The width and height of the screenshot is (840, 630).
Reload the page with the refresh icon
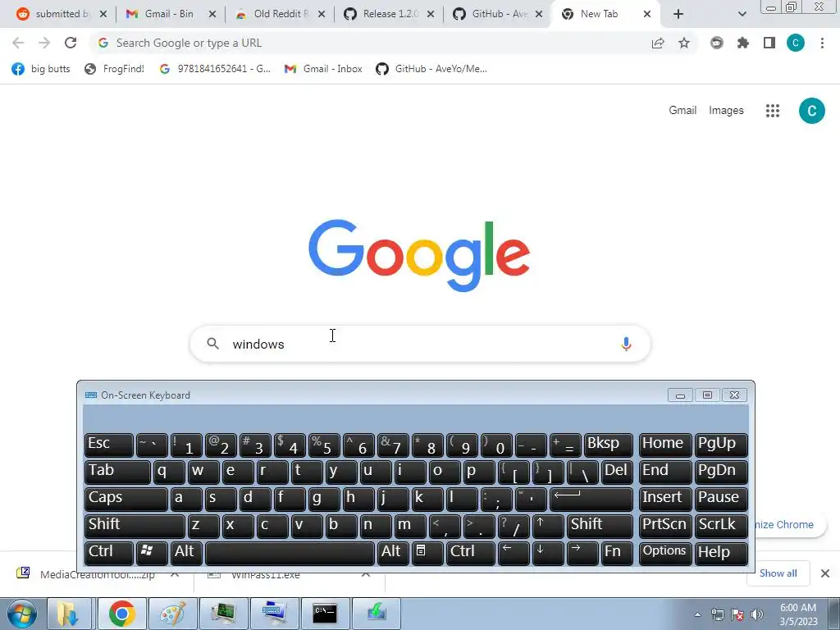tap(71, 43)
